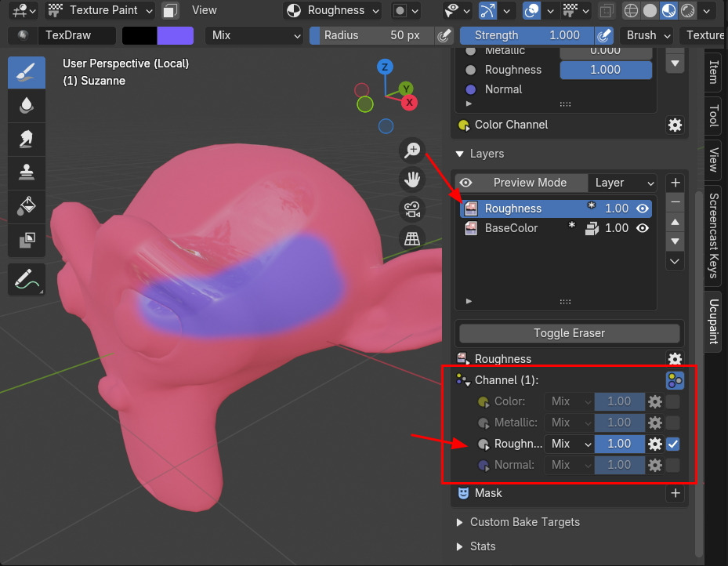Switch to Screencast Keys tab
Viewport: 728px width, 566px height.
coord(714,236)
